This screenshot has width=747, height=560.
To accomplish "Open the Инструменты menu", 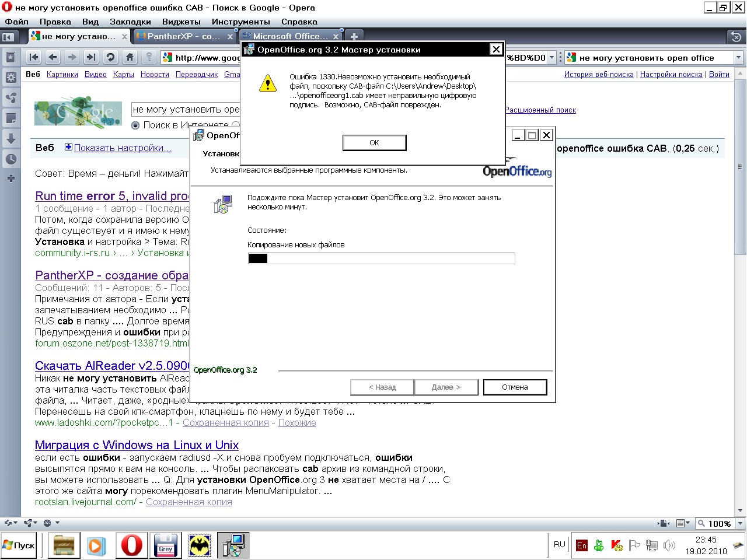I will 241,22.
